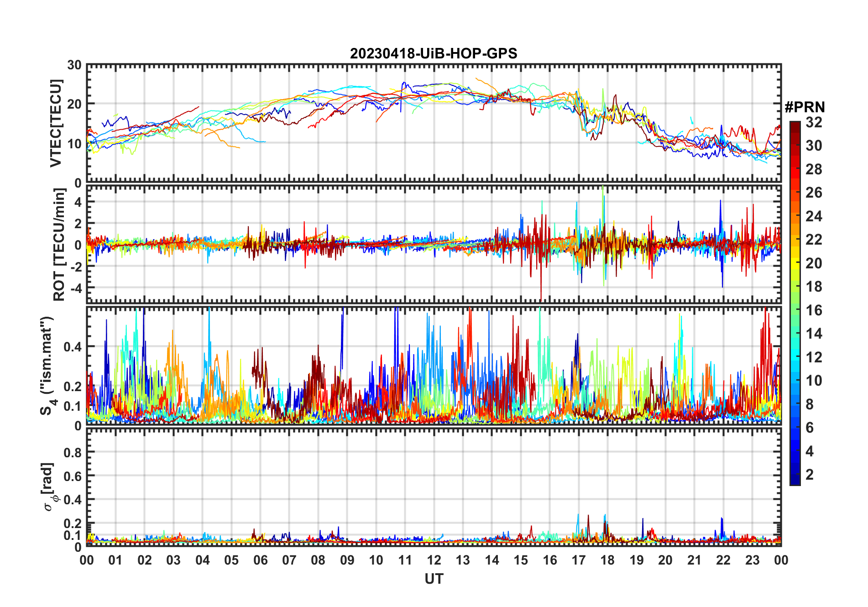Click the VTEC[TECU] y-axis label
Screen dimensions: 868x607
[55, 123]
